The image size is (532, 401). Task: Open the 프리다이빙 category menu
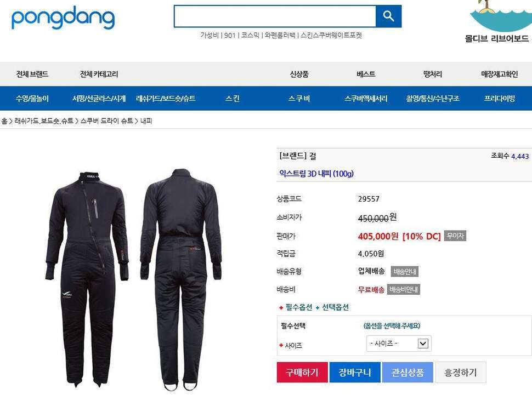coord(499,98)
